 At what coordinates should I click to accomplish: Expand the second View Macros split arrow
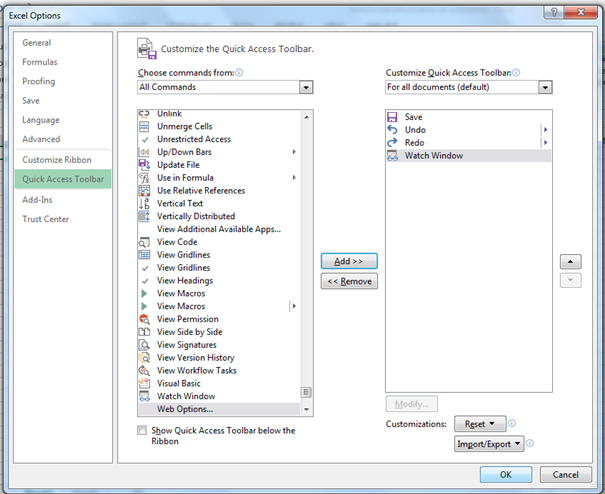(x=294, y=306)
